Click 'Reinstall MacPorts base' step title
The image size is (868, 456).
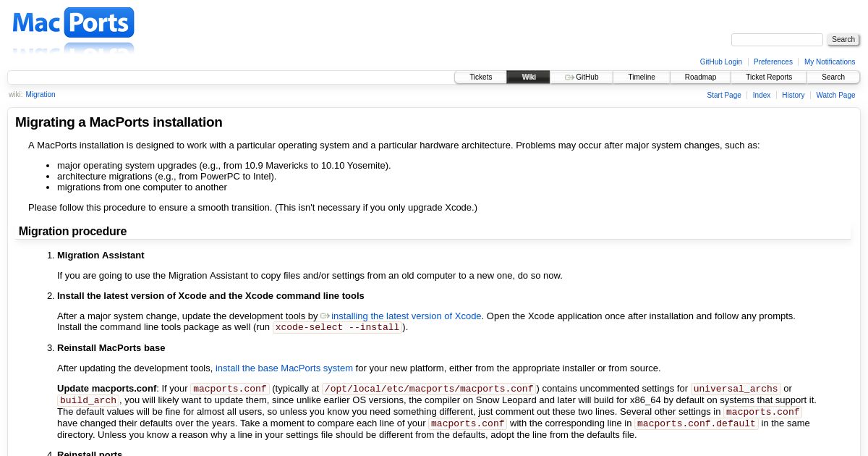click(x=111, y=348)
